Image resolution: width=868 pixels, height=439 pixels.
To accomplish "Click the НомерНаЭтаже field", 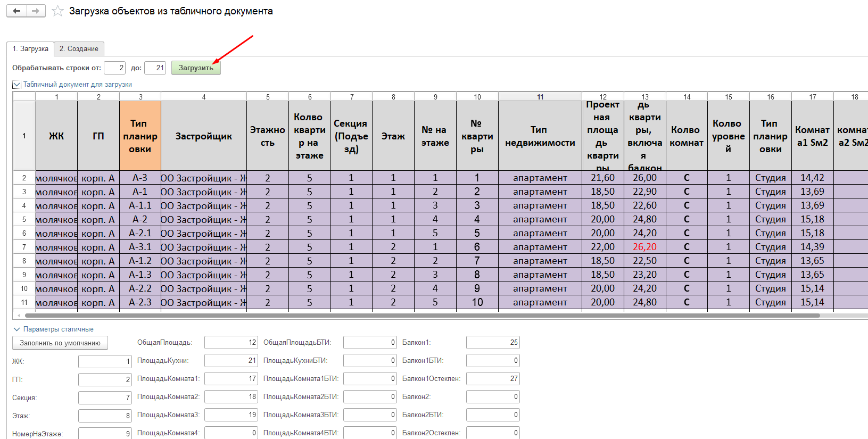I will click(x=105, y=433).
